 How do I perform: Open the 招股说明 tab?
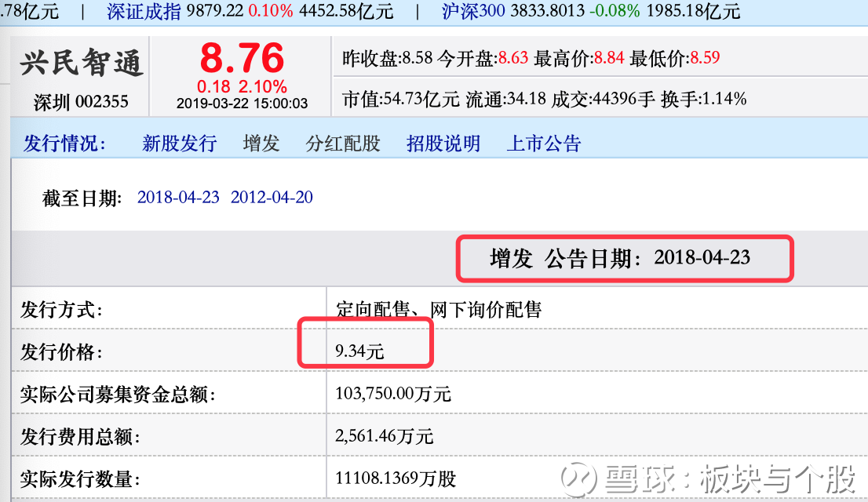pyautogui.click(x=443, y=144)
